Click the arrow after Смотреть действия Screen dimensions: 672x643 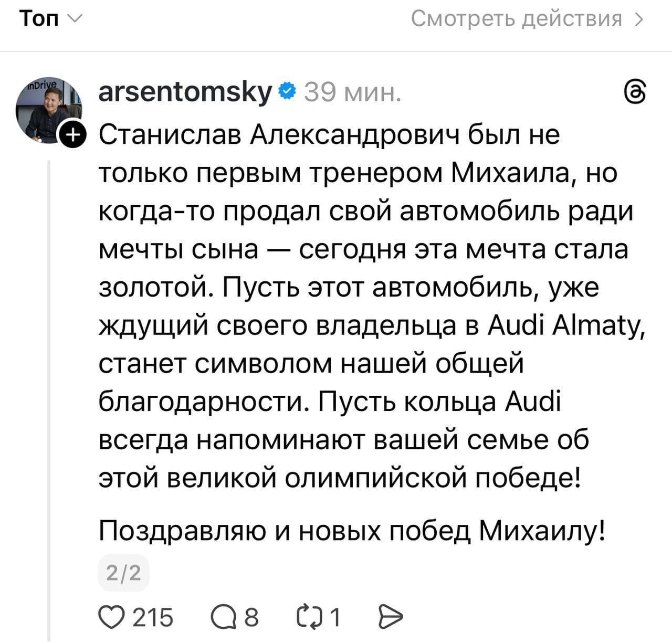(639, 19)
